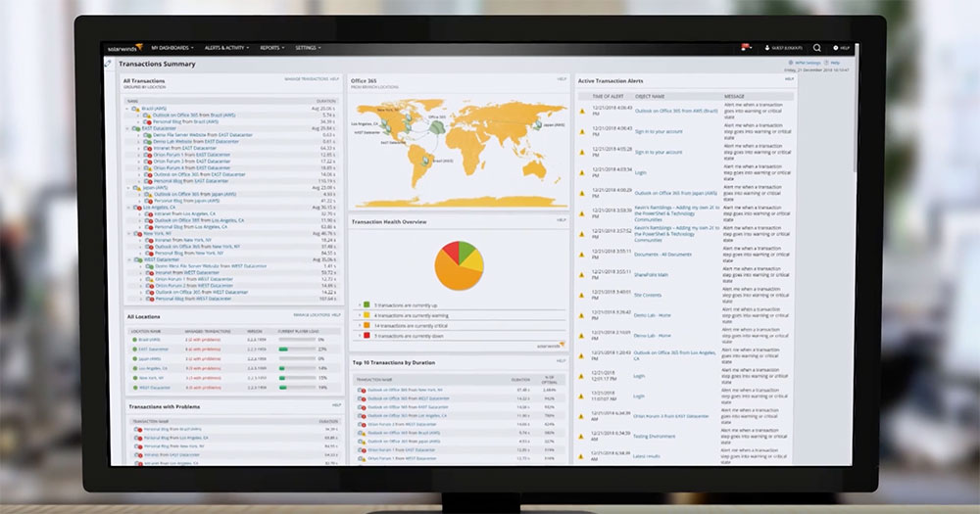Click status icon of Brazil (AWS) group
The image size is (980, 514).
(x=135, y=109)
